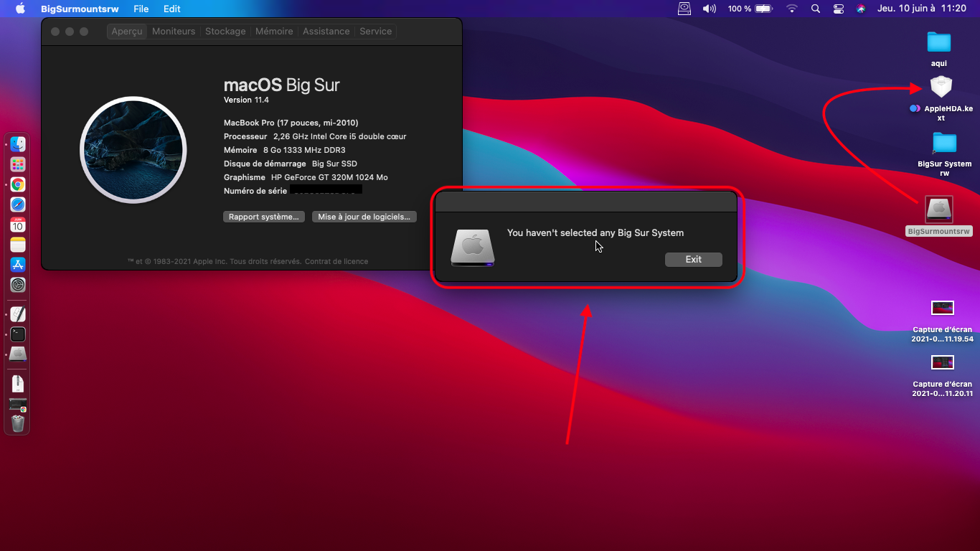Open the BigSurmountsrw application menu
This screenshot has height=551, width=980.
click(80, 9)
